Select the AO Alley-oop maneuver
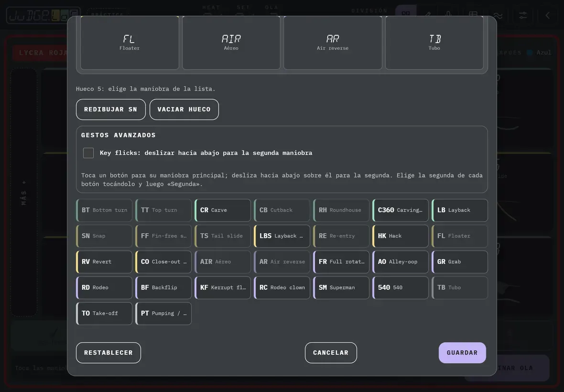The image size is (564, 392). click(x=401, y=262)
